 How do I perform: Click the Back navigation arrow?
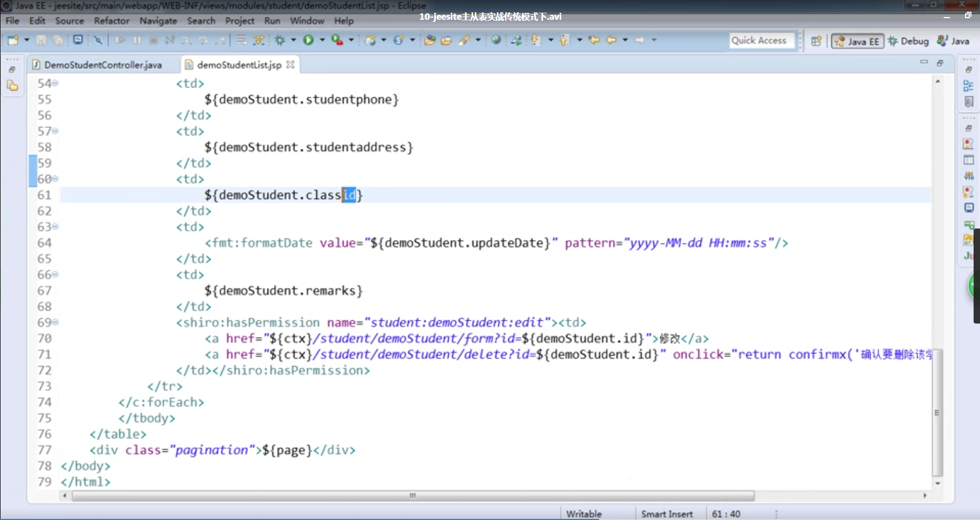click(611, 40)
